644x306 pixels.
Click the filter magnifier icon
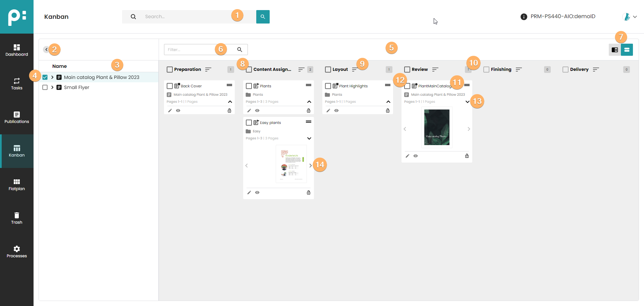(239, 50)
